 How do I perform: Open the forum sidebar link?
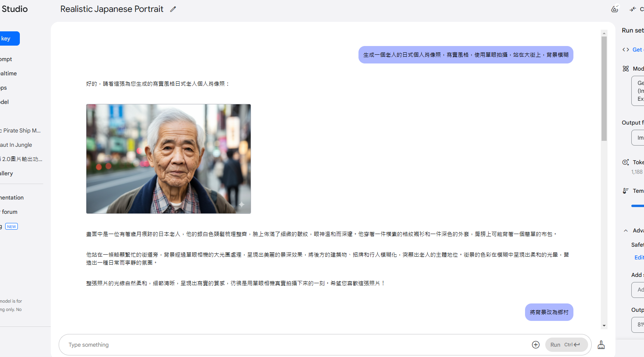(10, 212)
